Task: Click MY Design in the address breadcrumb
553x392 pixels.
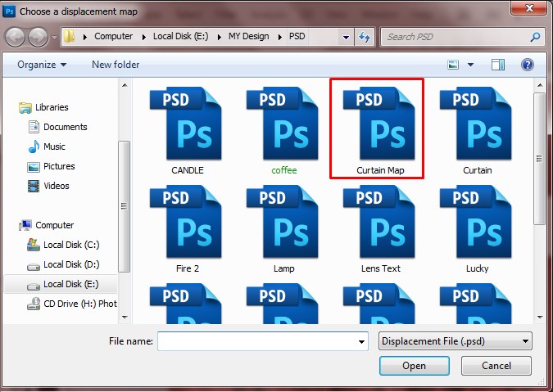Action: point(248,36)
